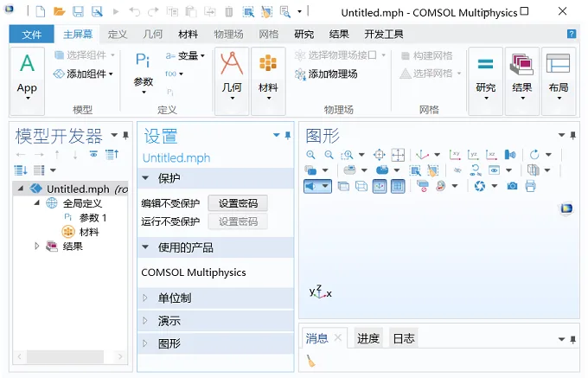Click Reset Hiding in the Graphics toolbar

point(475,170)
